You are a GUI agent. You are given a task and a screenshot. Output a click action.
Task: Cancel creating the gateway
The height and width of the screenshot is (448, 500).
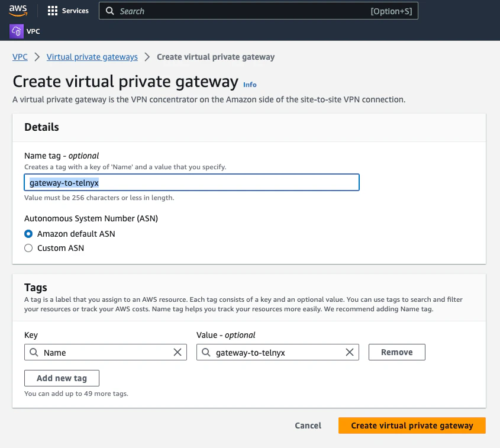click(308, 426)
